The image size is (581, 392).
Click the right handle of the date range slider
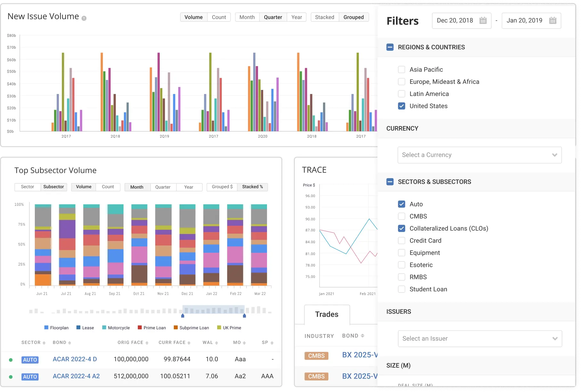coord(244,316)
